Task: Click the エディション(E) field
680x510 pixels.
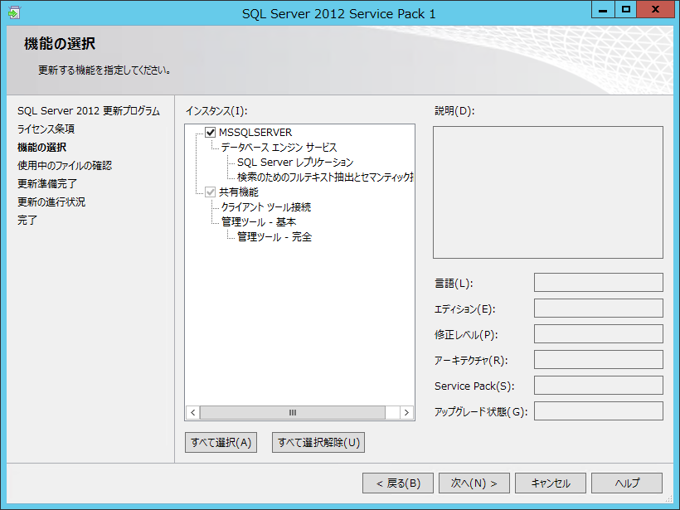Action: click(598, 308)
